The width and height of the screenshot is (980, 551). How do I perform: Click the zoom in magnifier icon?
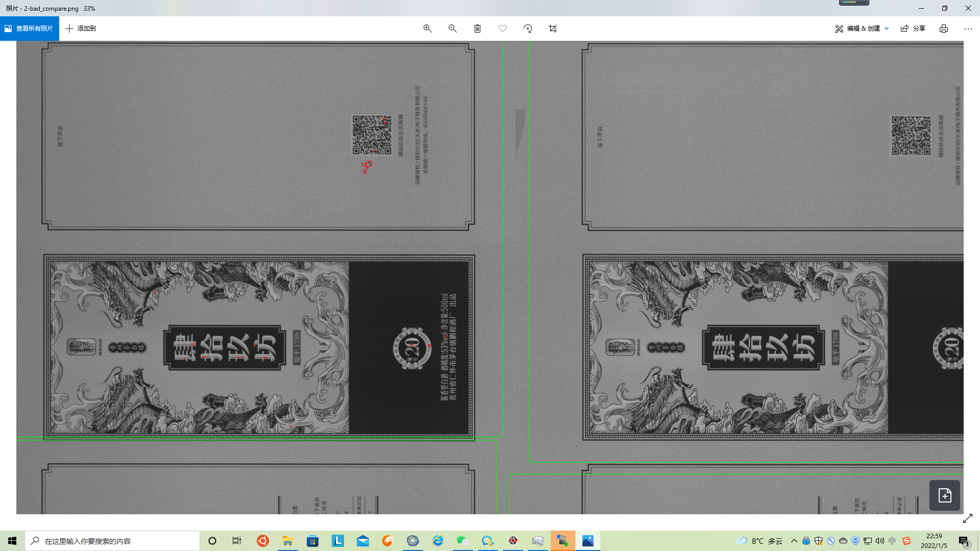[428, 29]
